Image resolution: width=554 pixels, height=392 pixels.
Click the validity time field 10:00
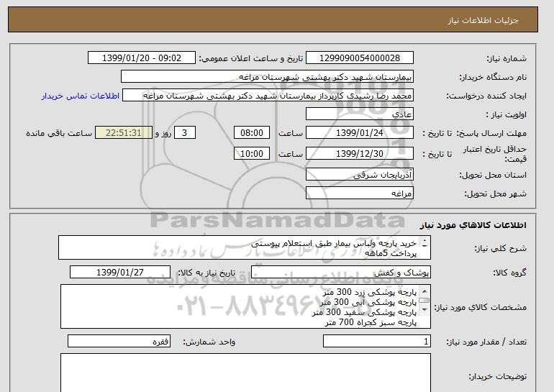tap(252, 154)
